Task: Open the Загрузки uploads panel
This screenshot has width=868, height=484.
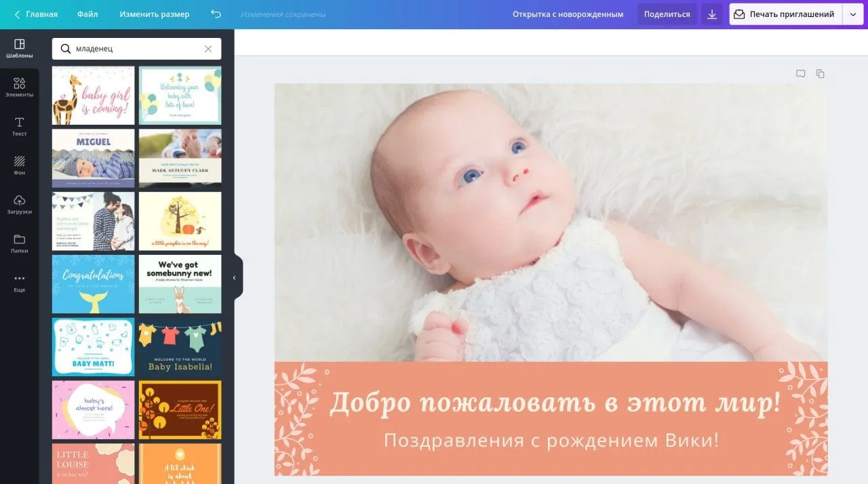Action: [x=19, y=204]
